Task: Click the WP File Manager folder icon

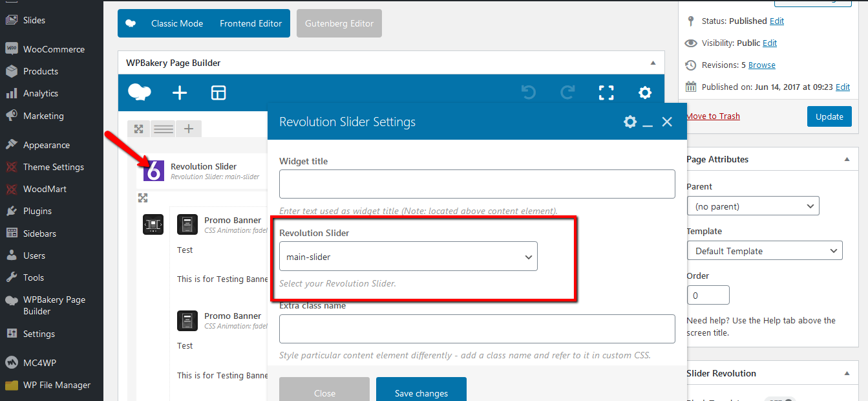Action: pos(11,385)
